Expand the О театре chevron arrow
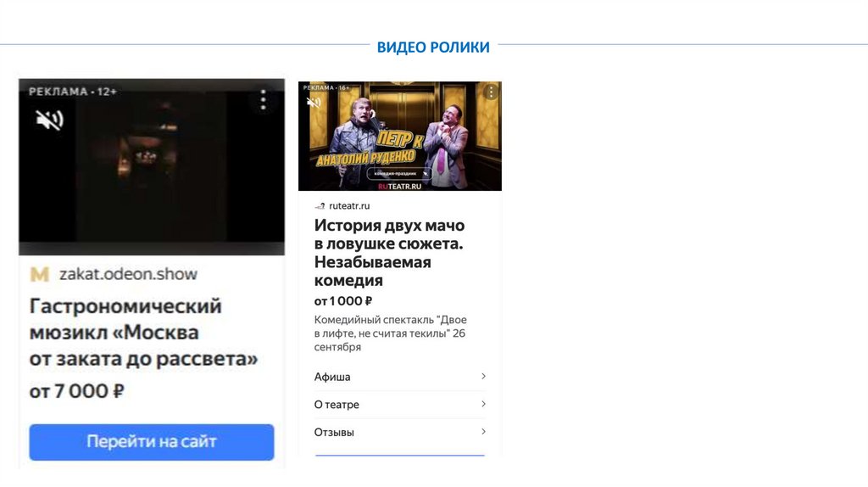The width and height of the screenshot is (868, 487). coord(483,404)
